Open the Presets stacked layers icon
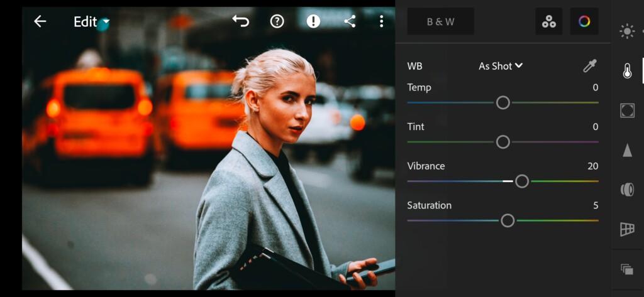Image resolution: width=644 pixels, height=297 pixels. (x=627, y=269)
